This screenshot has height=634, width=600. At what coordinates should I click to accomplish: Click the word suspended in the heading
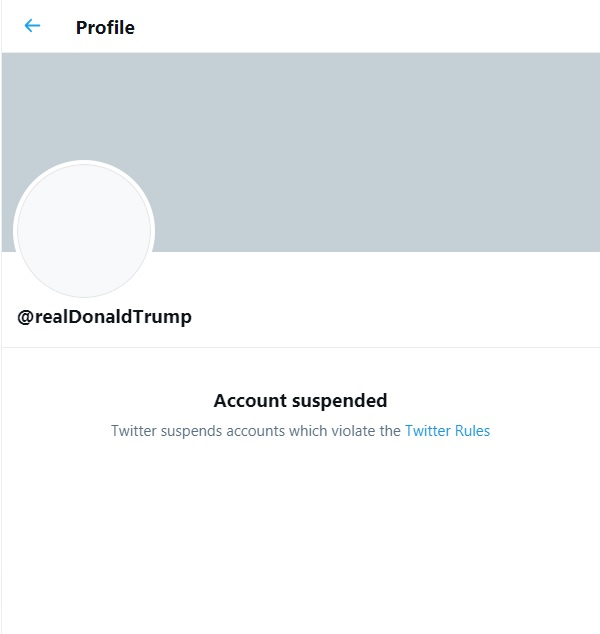coord(340,401)
